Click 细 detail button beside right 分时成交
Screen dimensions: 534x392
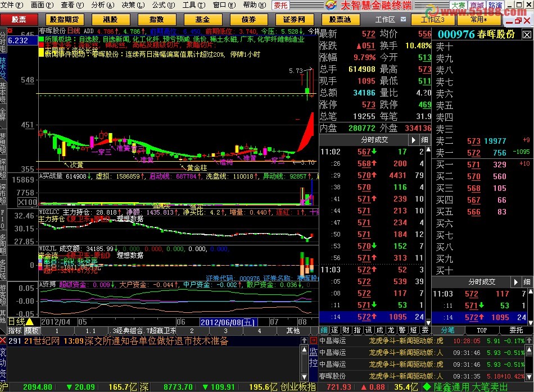click(527, 282)
